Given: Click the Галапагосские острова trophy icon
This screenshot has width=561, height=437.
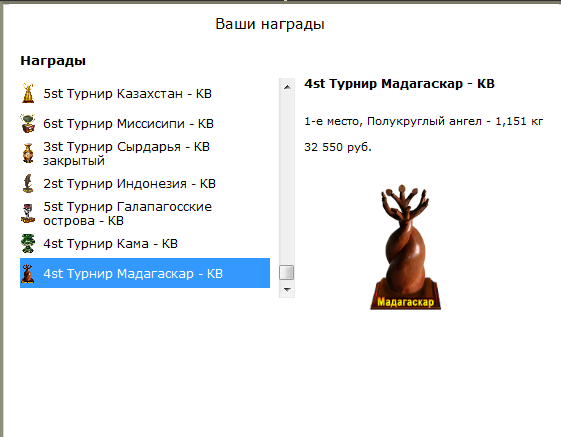Looking at the screenshot, I should [28, 214].
